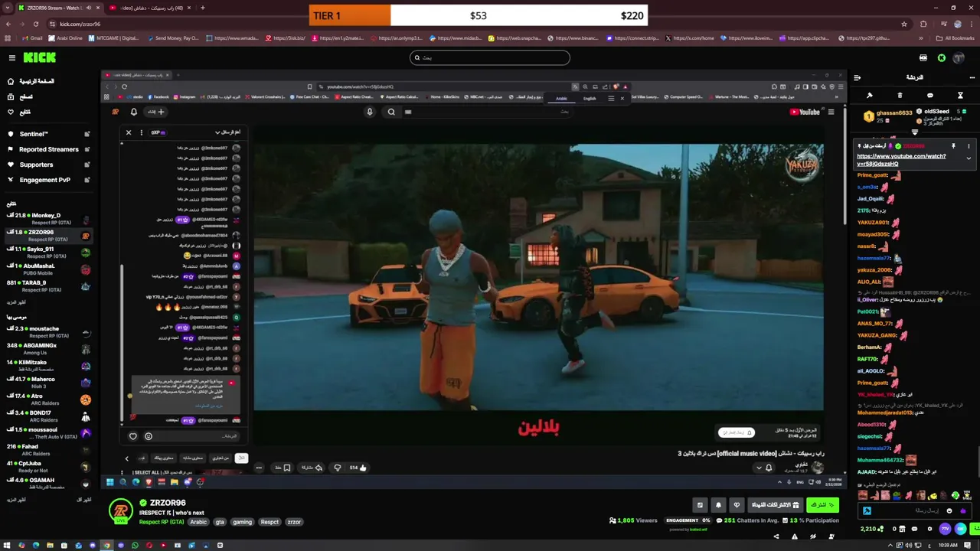Expand 'show more' under followed channels

coord(16,302)
